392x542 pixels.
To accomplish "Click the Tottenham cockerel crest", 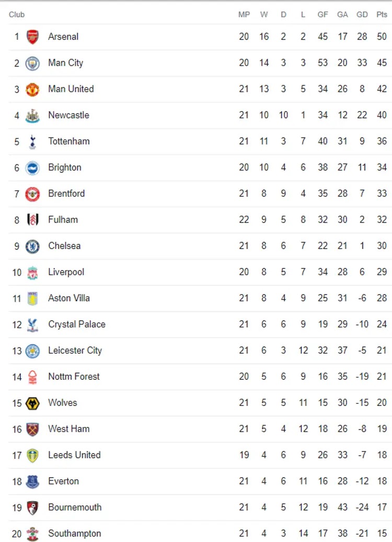I will [32, 142].
